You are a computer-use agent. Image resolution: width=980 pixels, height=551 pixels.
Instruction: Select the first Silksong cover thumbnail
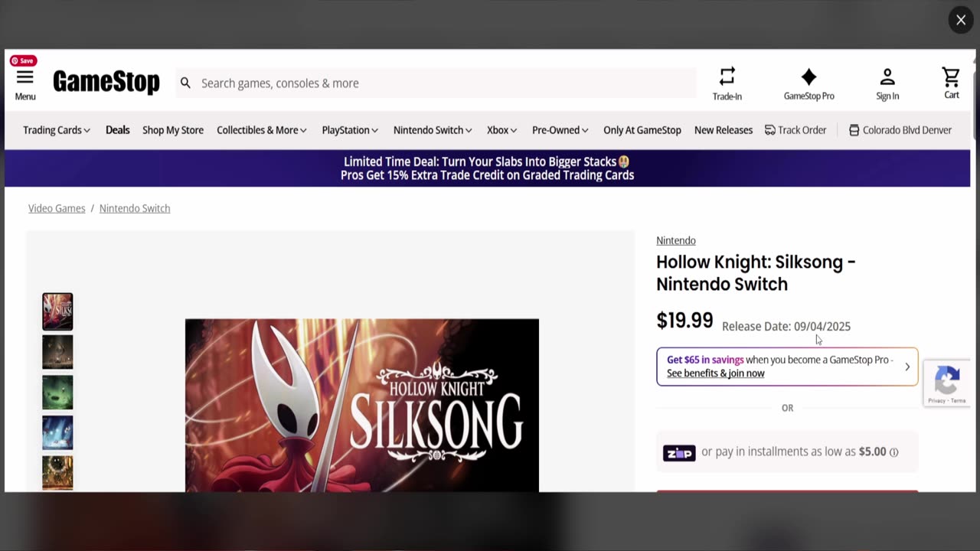(x=57, y=311)
